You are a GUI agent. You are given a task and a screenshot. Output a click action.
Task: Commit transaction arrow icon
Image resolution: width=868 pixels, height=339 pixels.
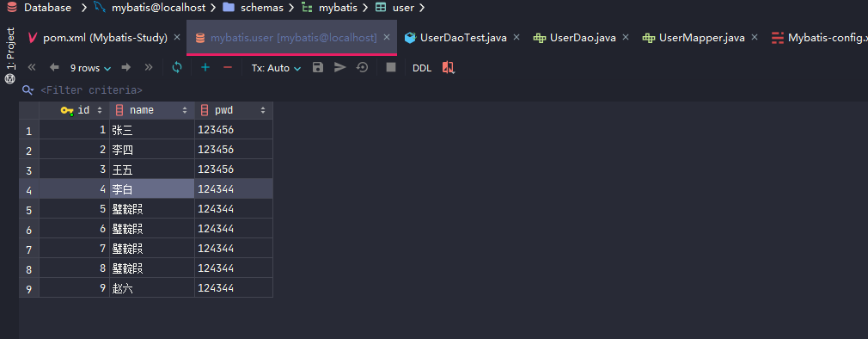pos(339,68)
